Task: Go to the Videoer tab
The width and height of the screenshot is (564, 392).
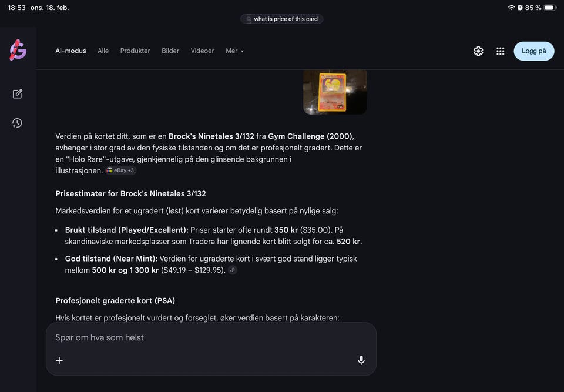Action: pyautogui.click(x=202, y=51)
